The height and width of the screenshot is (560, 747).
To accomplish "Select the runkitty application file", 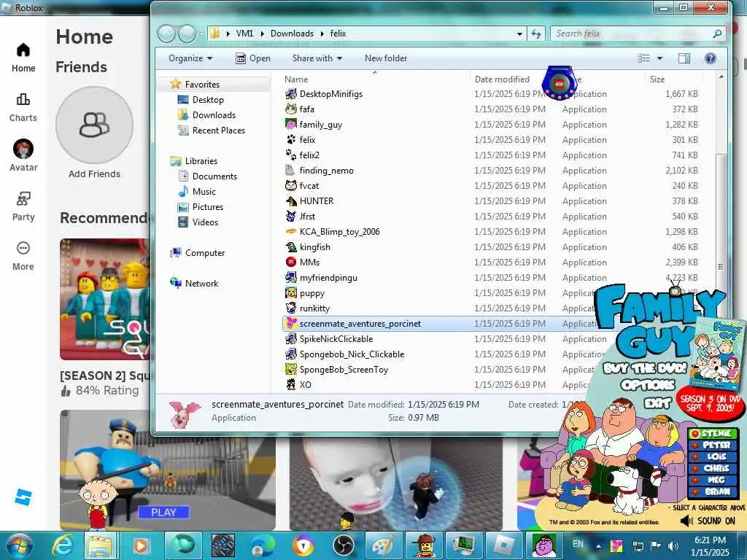I will pos(314,308).
